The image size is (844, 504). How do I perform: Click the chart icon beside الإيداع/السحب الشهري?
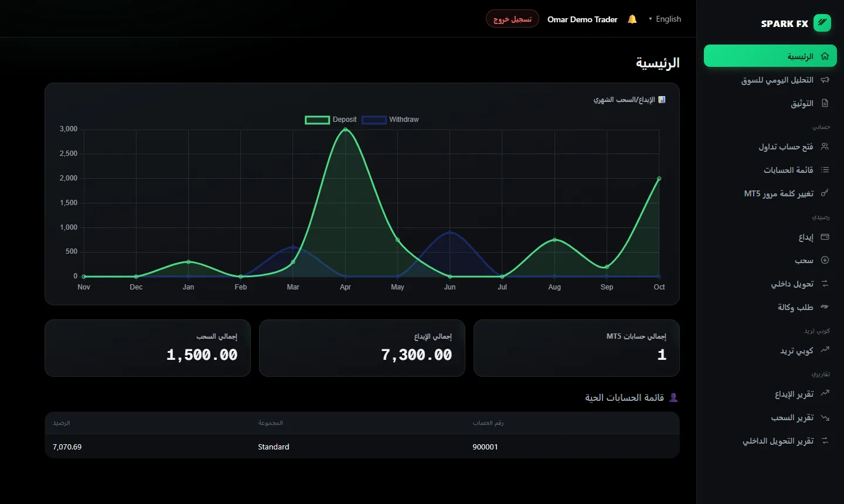point(662,100)
